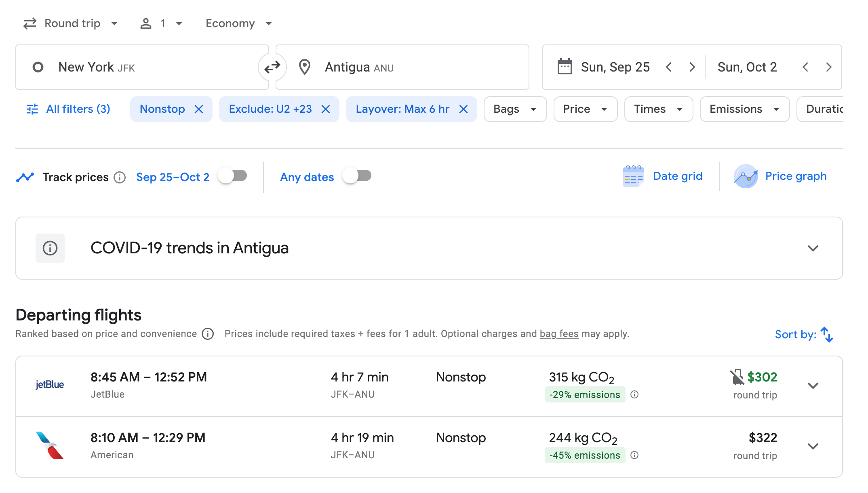Click the ranking info icon beside convenience
This screenshot has height=493, width=868.
click(x=208, y=334)
